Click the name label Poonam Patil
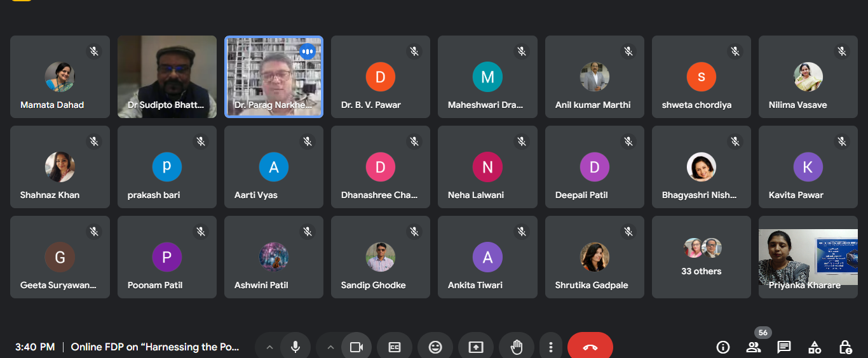Image resolution: width=868 pixels, height=358 pixels. tap(155, 285)
